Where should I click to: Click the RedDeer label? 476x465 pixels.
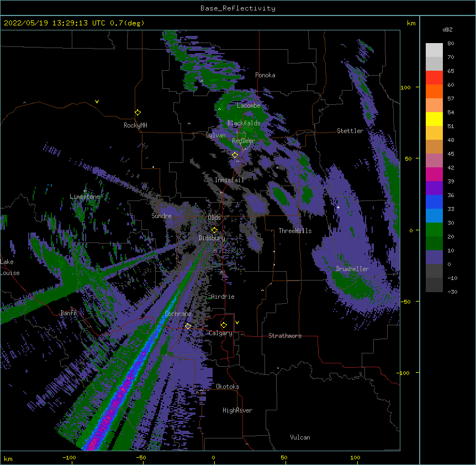[x=244, y=141]
